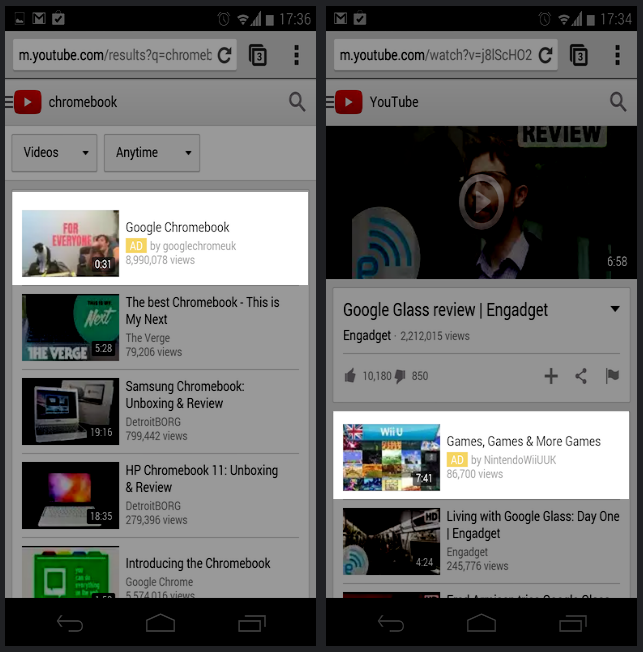
Task: Open HP Chromebook 11: Unboxing & Review
Action: (x=202, y=479)
